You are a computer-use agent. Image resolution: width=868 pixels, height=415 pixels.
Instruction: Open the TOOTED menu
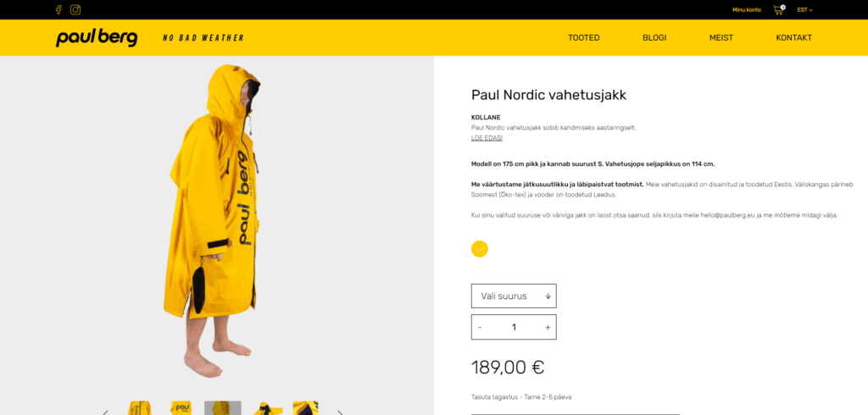coord(583,37)
